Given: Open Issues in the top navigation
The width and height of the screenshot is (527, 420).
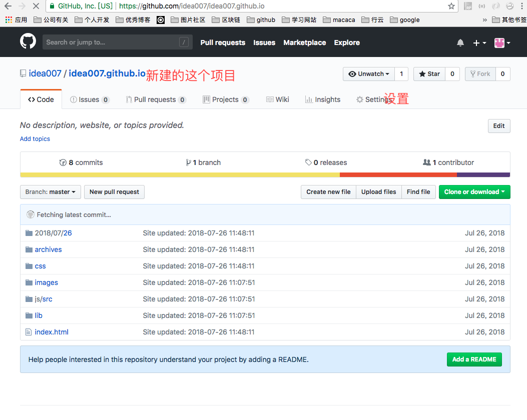Looking at the screenshot, I should click(264, 42).
